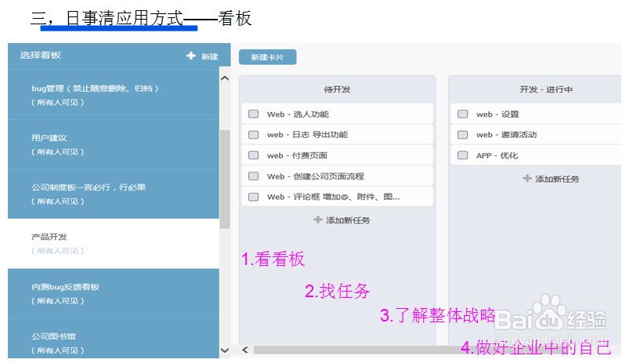Tick checkbox for web - 付费页面
644x363 pixels.
click(253, 155)
